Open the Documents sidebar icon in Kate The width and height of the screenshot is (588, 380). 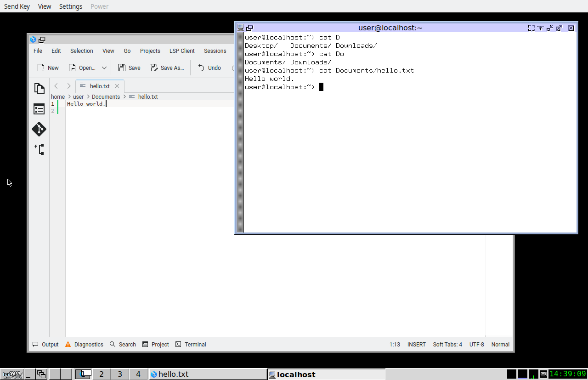40,89
